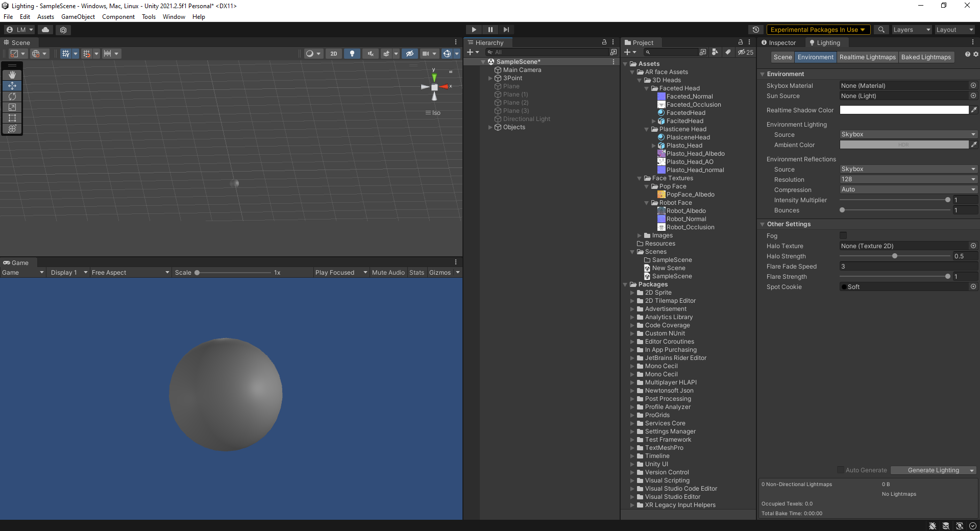Screen dimensions: 980x531
Task: Enable the Auto Generate checkbox
Action: 840,470
